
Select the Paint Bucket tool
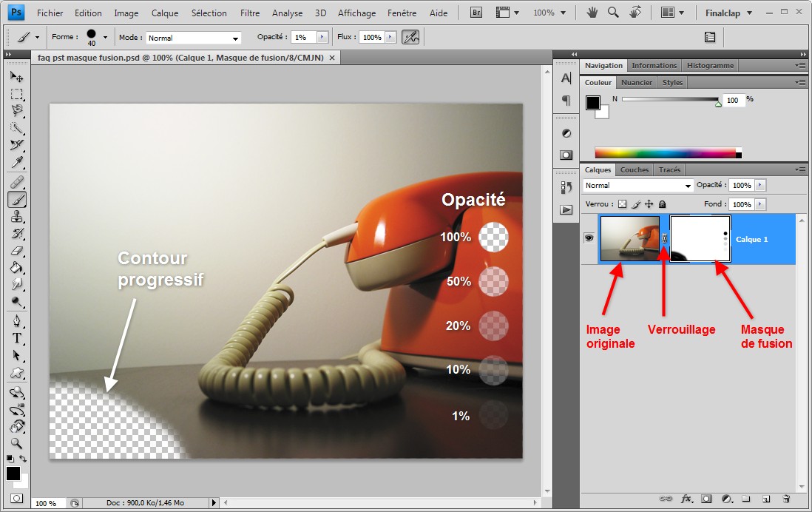click(16, 267)
